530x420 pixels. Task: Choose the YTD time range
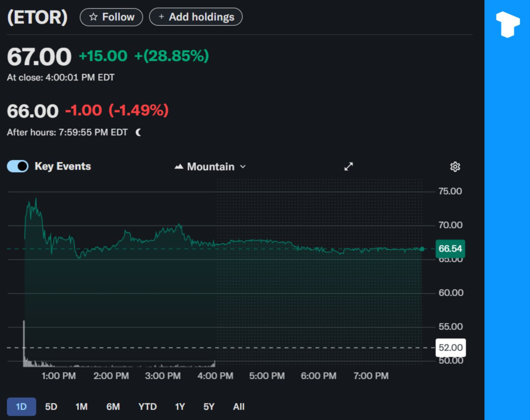click(x=147, y=407)
